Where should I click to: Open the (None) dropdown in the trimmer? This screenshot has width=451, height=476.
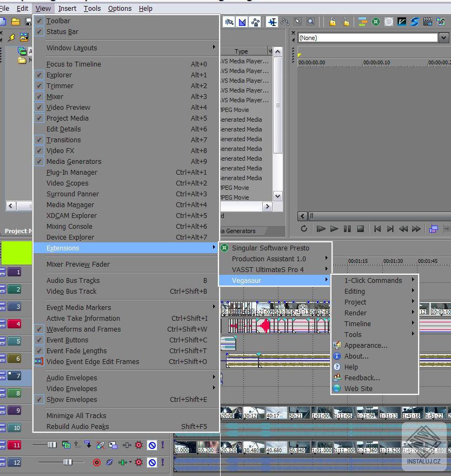point(444,38)
